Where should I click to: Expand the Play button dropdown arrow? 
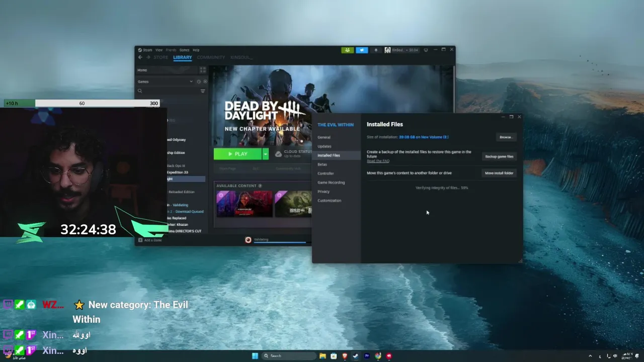tap(266, 154)
